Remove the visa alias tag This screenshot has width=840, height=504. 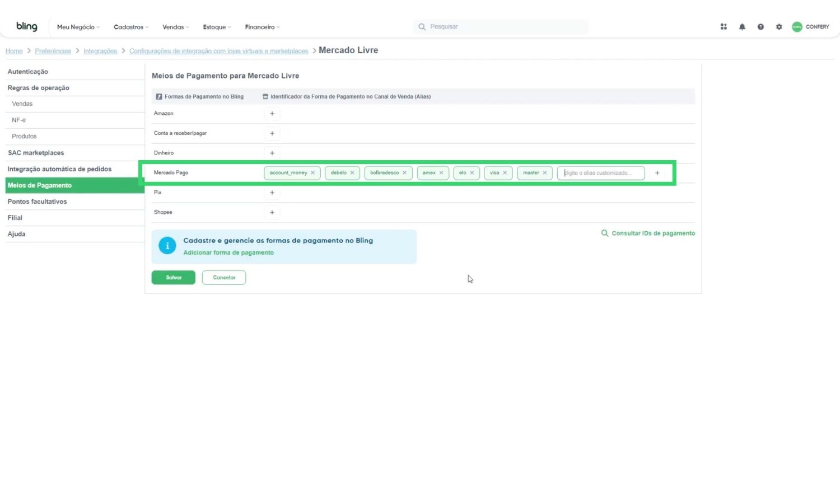point(505,173)
